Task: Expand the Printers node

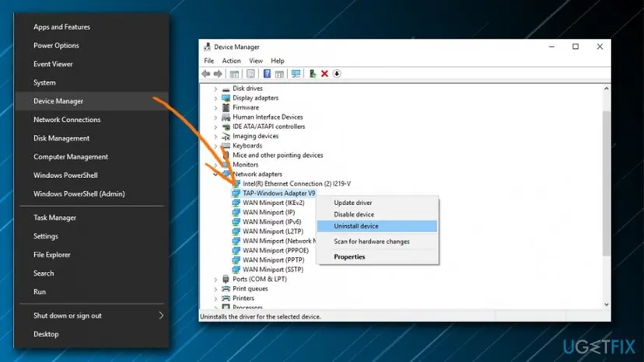Action: tap(215, 298)
